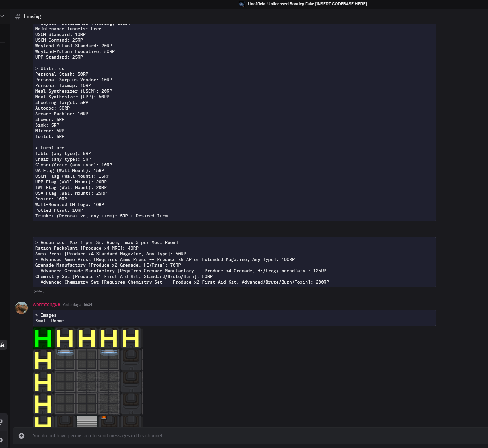Open the Small Room image preview

pos(88,377)
